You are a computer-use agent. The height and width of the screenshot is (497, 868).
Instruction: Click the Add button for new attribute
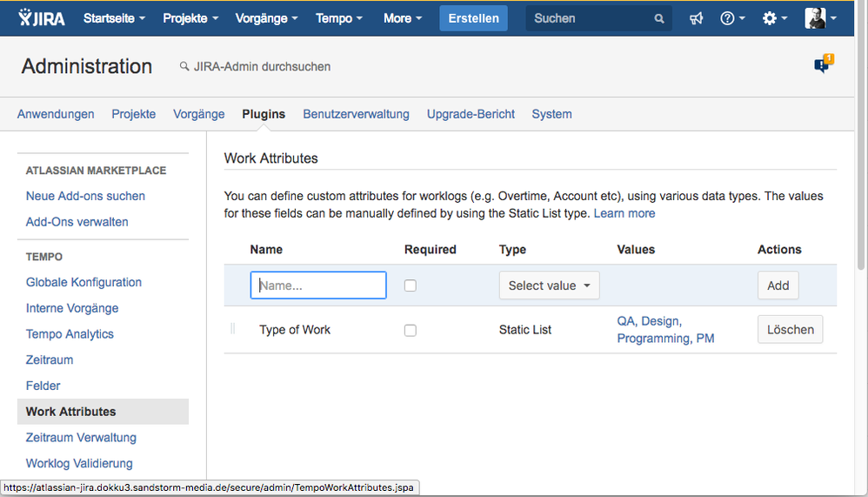[x=778, y=285]
